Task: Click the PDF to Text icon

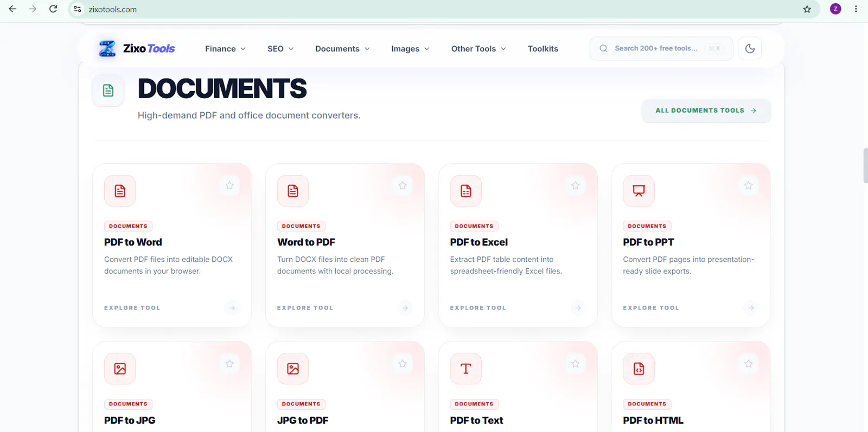Action: point(466,369)
